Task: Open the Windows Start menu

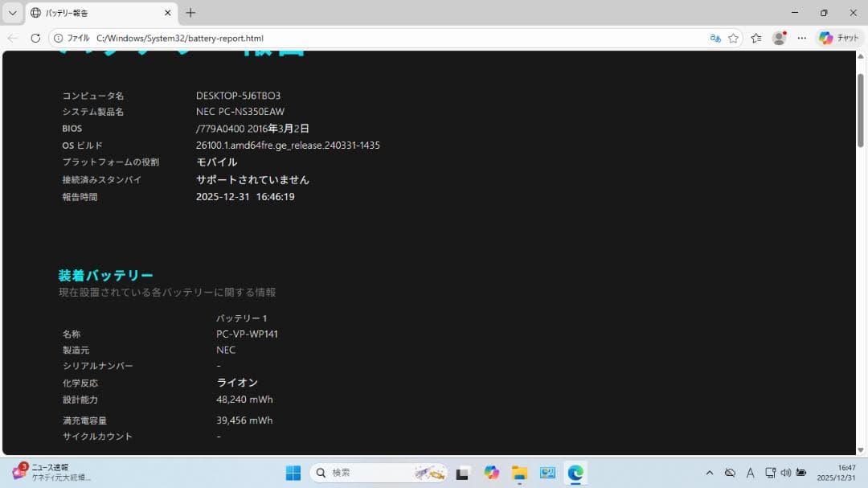Action: click(x=293, y=473)
